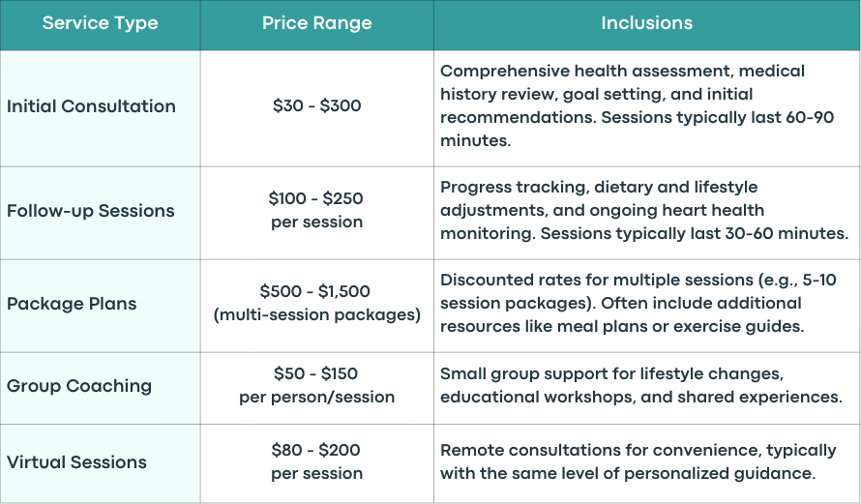Select the Follow-up Sessions row label
This screenshot has width=861, height=504.
click(x=91, y=211)
